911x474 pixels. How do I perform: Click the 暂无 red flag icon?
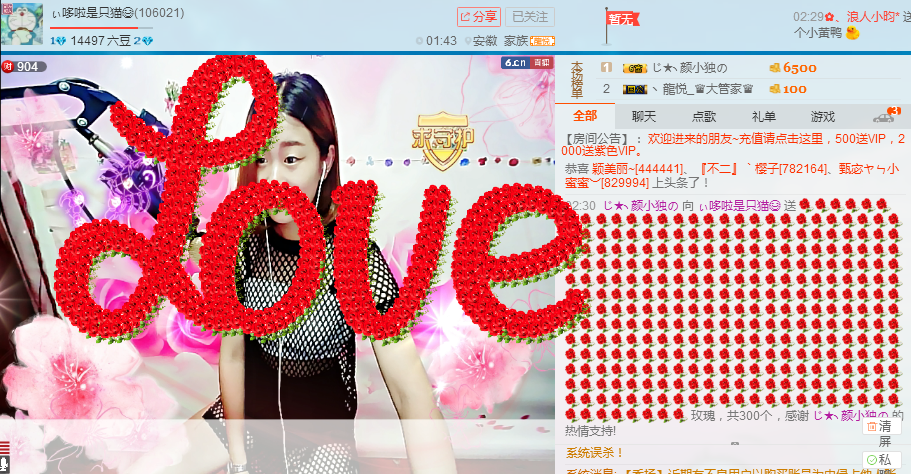coord(618,19)
